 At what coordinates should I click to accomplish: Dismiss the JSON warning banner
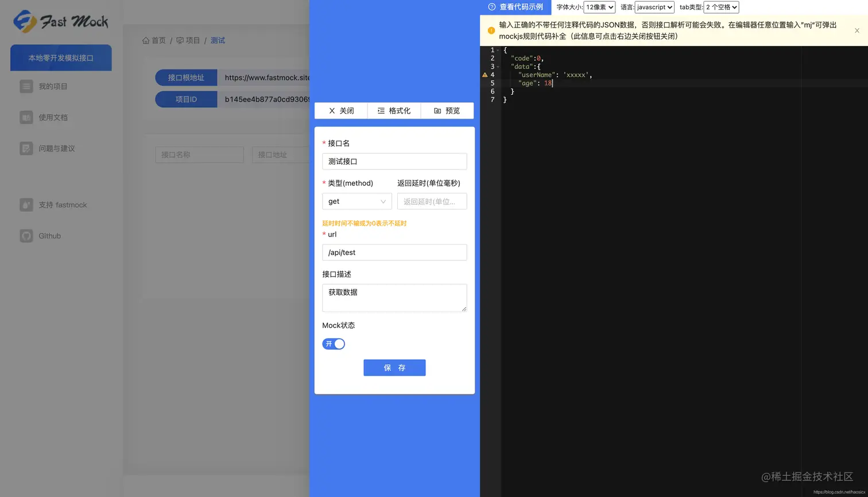856,30
